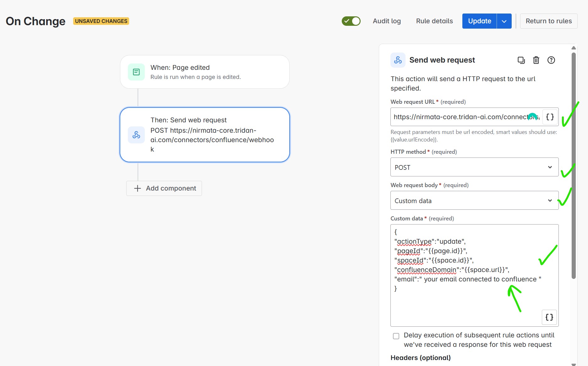Select the Then: Send web request card
This screenshot has height=366, width=588.
(x=205, y=135)
